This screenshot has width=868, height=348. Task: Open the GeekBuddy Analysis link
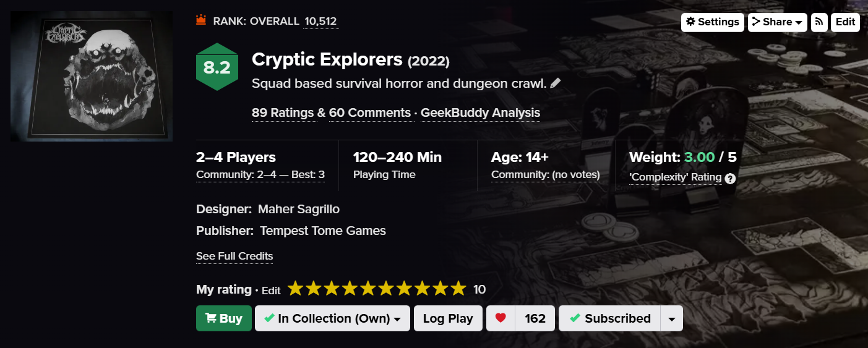pyautogui.click(x=480, y=112)
